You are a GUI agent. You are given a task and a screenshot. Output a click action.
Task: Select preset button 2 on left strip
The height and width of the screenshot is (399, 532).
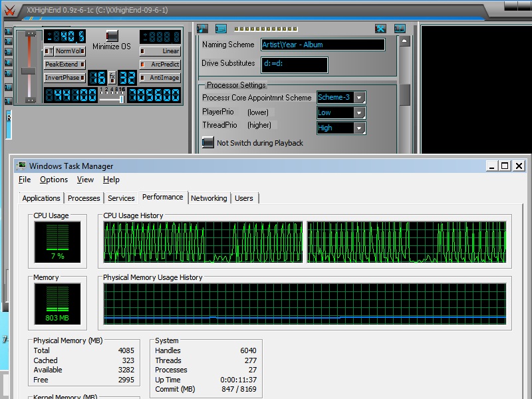[8, 42]
